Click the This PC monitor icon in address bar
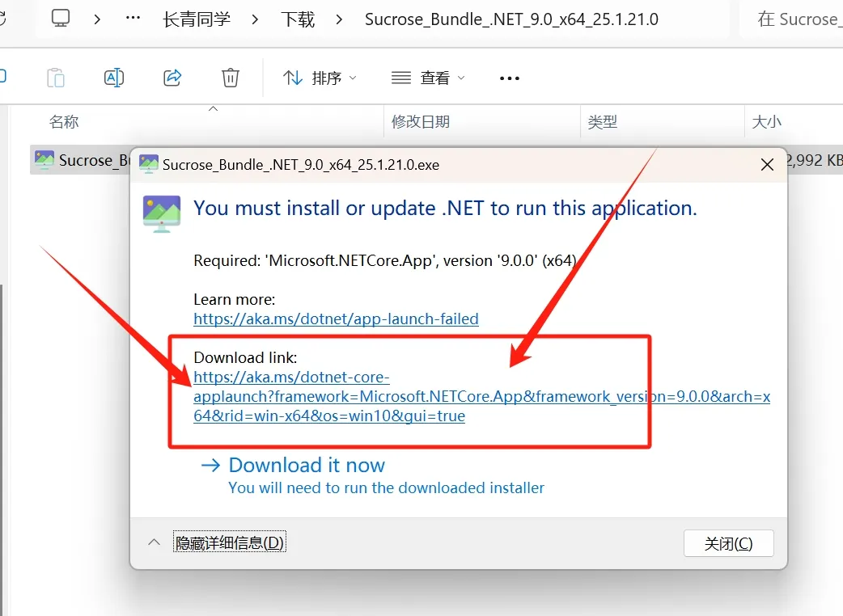 (x=61, y=19)
